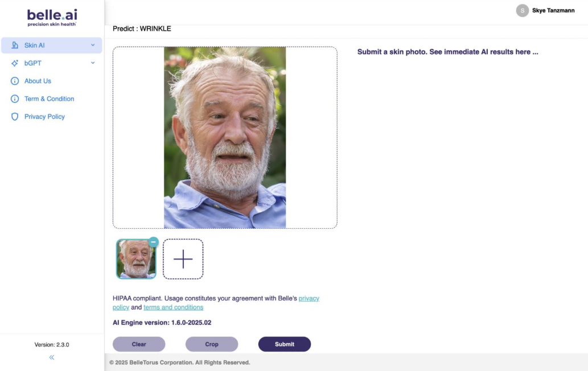Click the Skin AI microscope icon
Screen dimensions: 588x371
pos(15,46)
